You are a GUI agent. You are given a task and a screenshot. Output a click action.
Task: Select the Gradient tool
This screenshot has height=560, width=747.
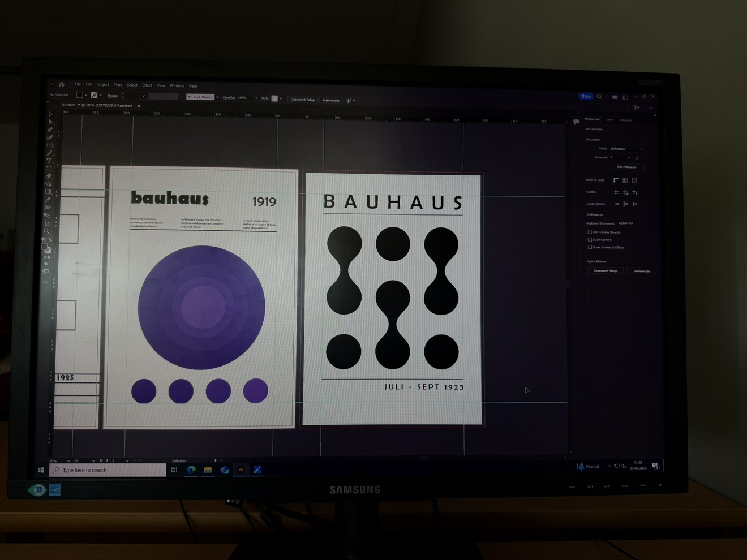coord(48,192)
